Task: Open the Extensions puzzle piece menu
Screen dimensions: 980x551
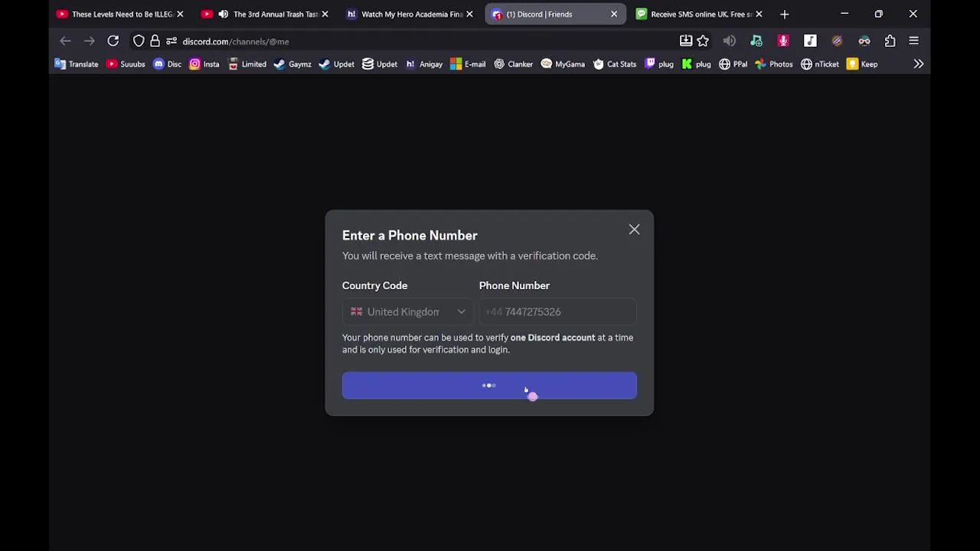Action: [890, 41]
